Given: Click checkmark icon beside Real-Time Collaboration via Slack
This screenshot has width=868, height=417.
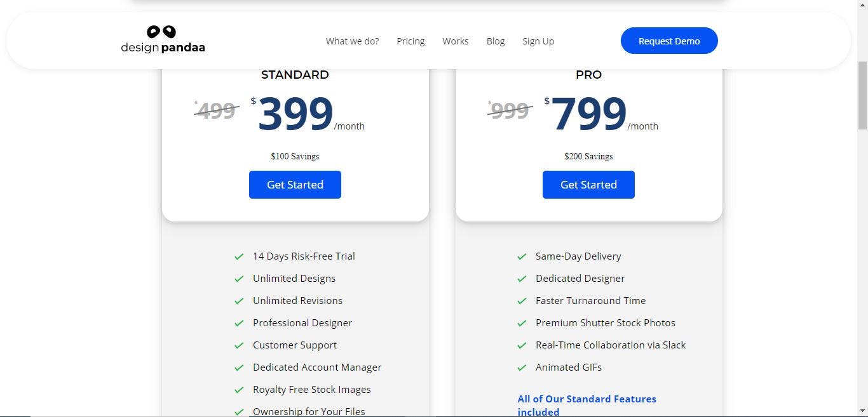Looking at the screenshot, I should 522,345.
